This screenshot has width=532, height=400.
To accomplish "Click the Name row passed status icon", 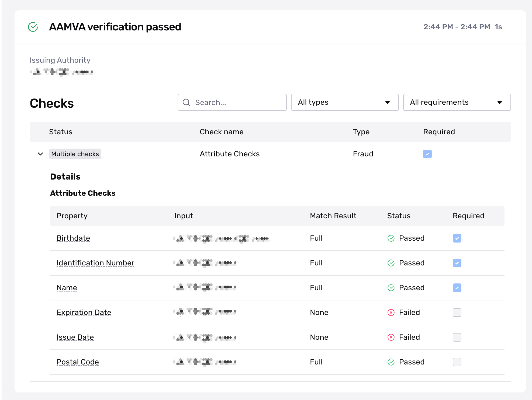I will [391, 288].
